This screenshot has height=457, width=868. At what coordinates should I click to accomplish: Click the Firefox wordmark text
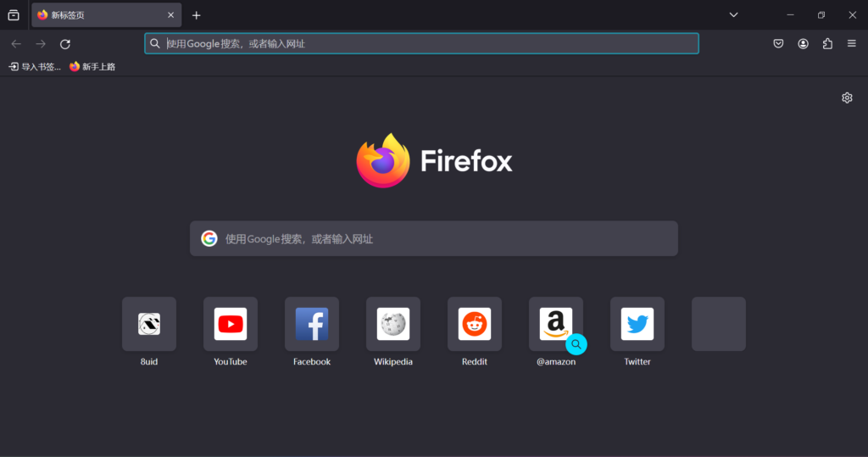(x=466, y=161)
